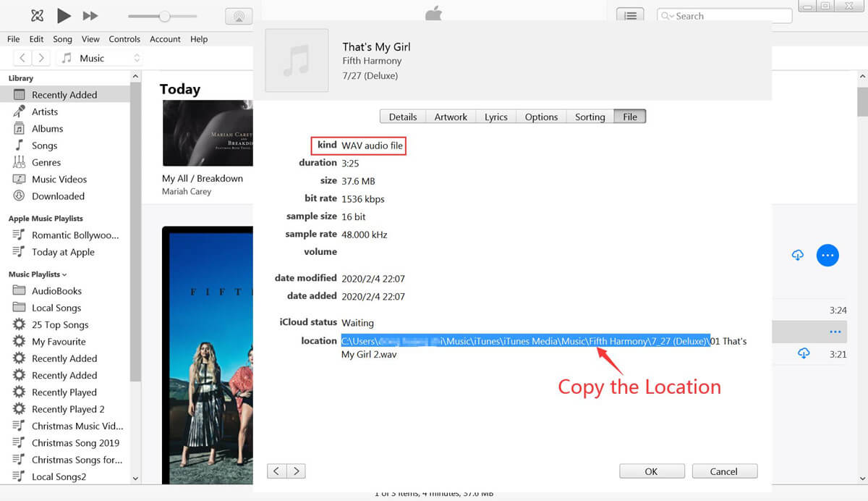Open the File menu
This screenshot has width=868, height=501.
click(14, 39)
